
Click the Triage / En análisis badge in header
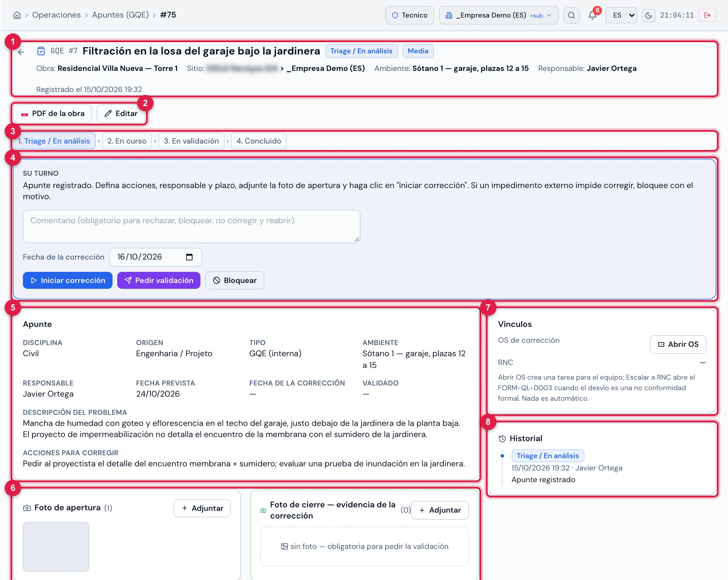[x=361, y=51]
